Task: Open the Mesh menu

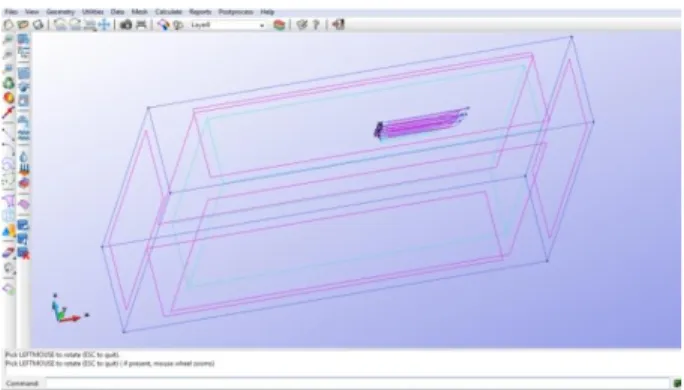Action: pos(139,12)
